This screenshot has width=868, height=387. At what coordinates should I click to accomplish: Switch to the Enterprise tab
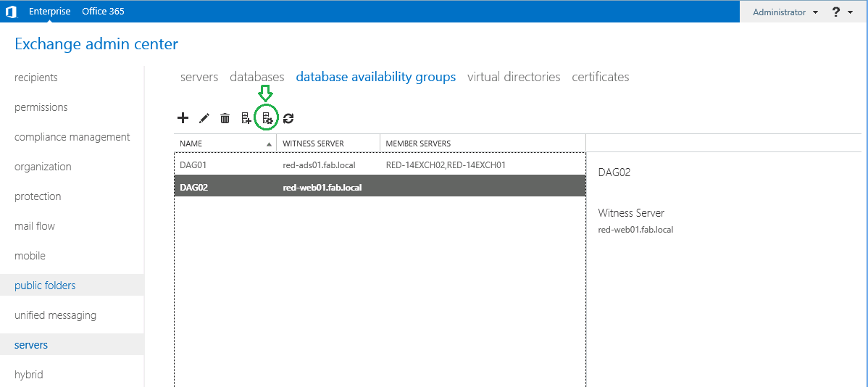(x=50, y=11)
